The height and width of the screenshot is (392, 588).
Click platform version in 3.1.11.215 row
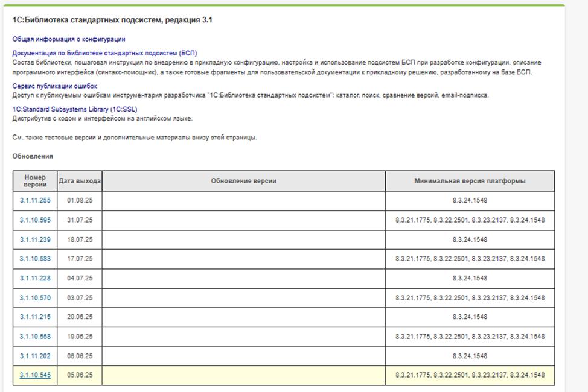(x=470, y=317)
